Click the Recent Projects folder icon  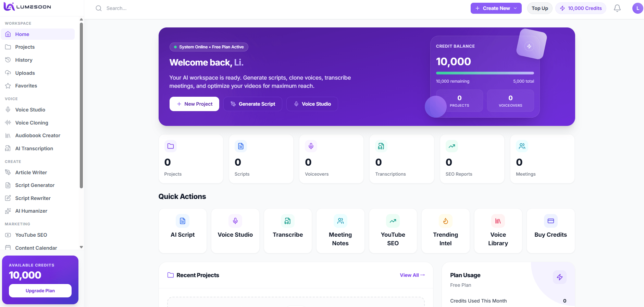[170, 275]
